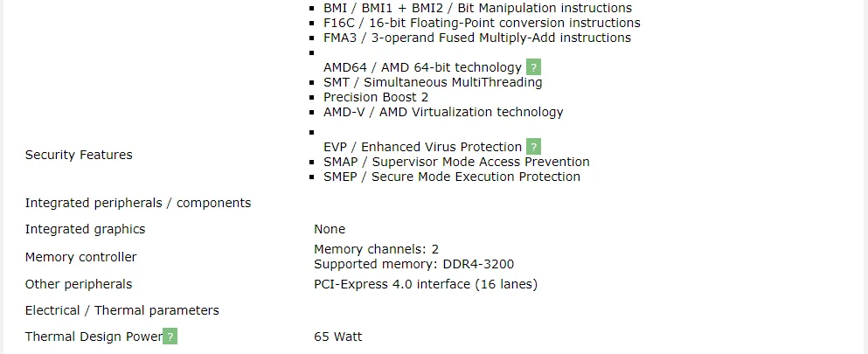Image resolution: width=868 pixels, height=354 pixels.
Task: Click the Memory controller label
Action: click(80, 257)
